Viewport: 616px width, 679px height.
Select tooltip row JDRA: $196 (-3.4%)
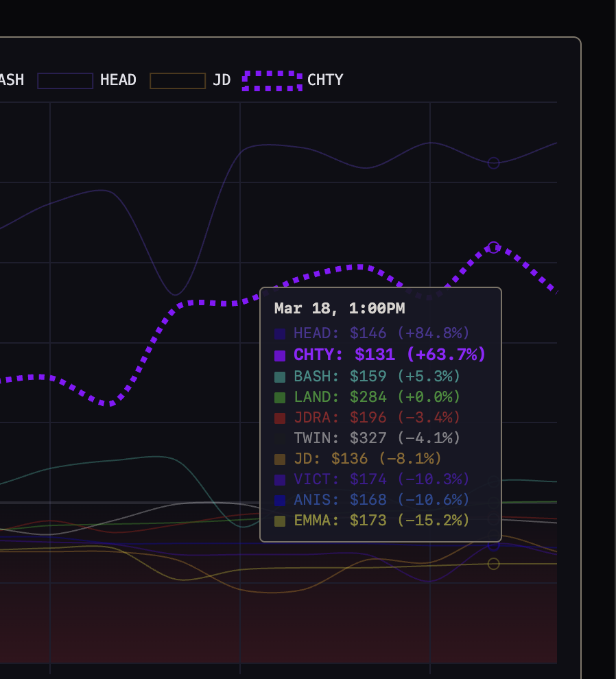click(x=367, y=418)
